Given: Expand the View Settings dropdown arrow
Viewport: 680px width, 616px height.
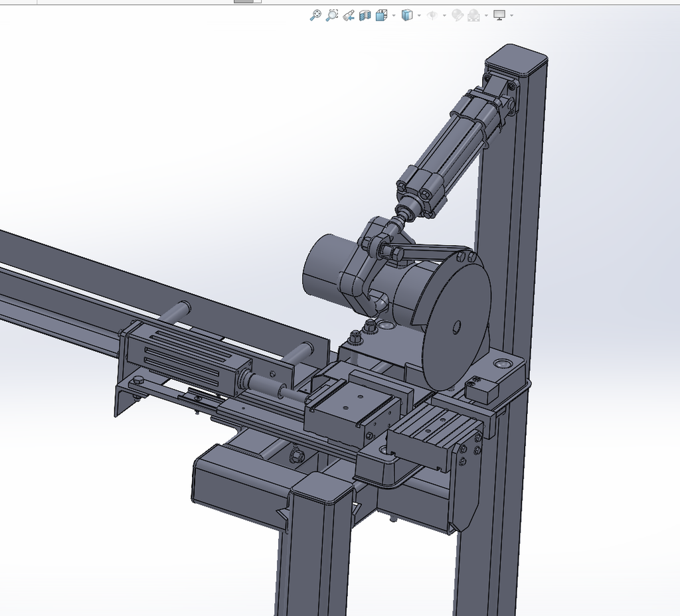Looking at the screenshot, I should [512, 16].
